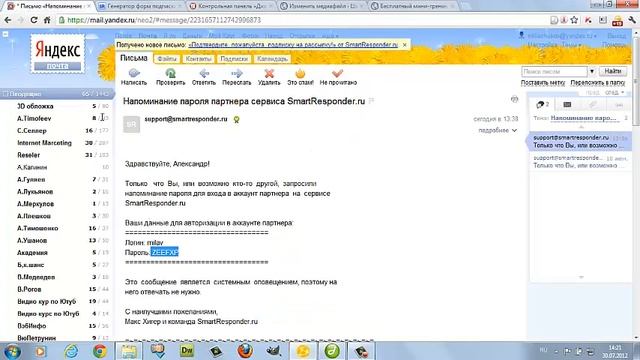The height and width of the screenshot is (360, 640).
Task: Click Поставить метку link
Action: click(x=543, y=83)
